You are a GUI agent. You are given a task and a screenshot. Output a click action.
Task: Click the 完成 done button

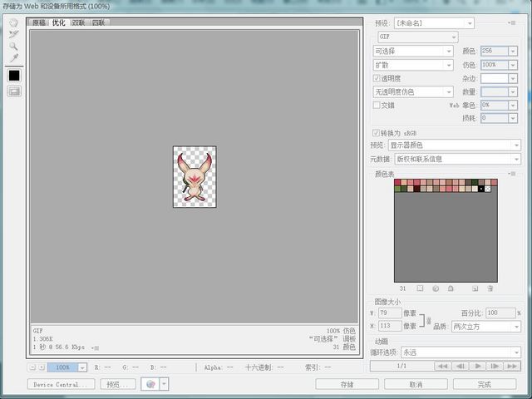pos(485,384)
